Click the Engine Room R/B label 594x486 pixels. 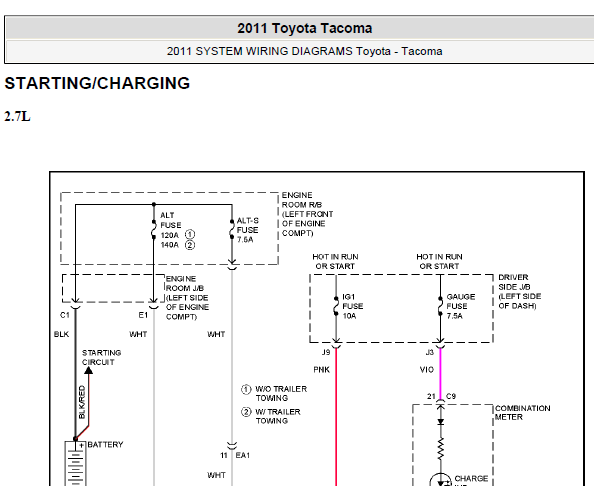pyautogui.click(x=307, y=214)
